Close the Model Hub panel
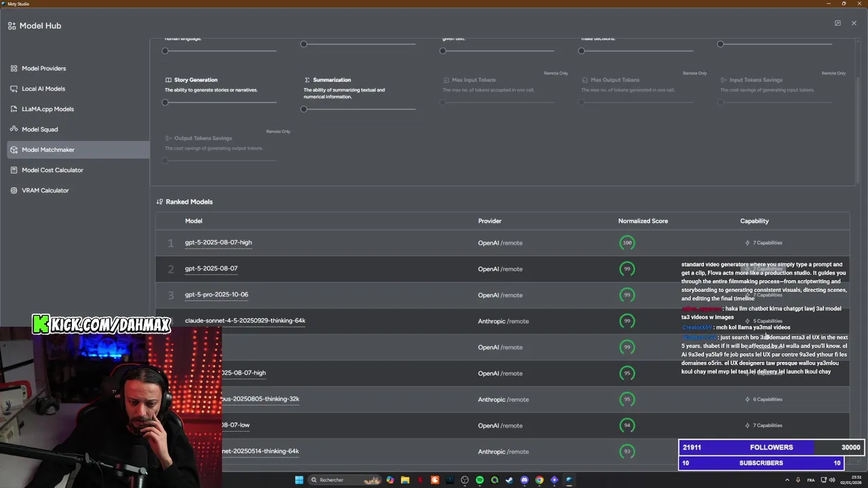Screen dimensions: 868x488 [854, 23]
